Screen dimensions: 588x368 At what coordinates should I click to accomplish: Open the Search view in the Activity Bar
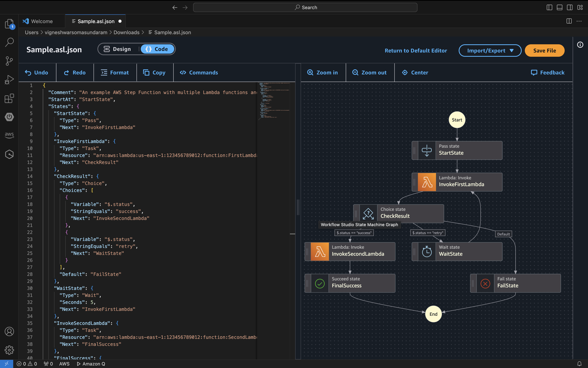(x=9, y=42)
